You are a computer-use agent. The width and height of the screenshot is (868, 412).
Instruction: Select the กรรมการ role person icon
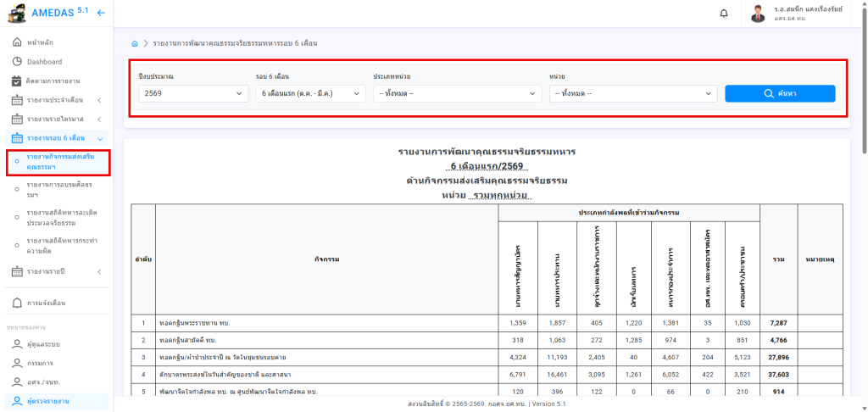[17, 364]
